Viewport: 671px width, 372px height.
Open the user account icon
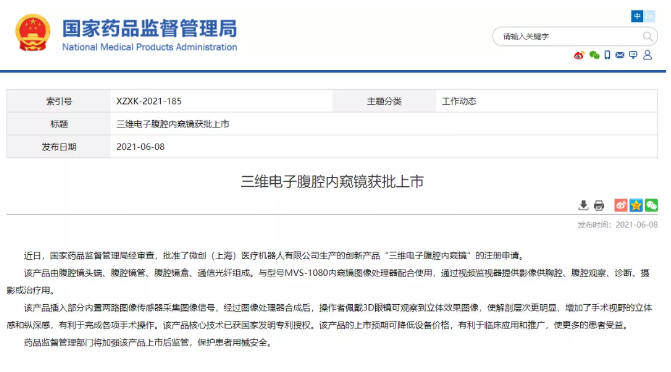pyautogui.click(x=647, y=55)
